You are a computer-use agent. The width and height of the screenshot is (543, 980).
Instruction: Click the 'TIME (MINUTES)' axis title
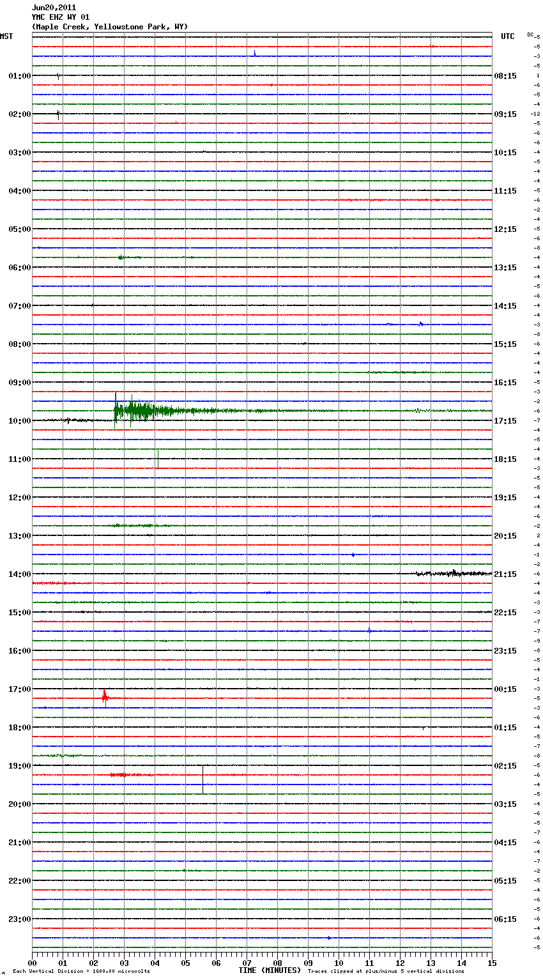point(270,970)
